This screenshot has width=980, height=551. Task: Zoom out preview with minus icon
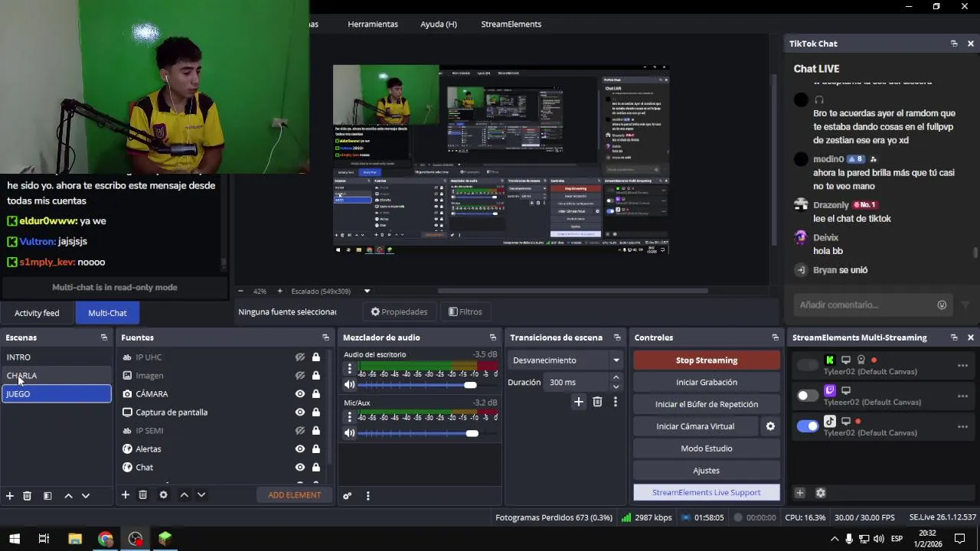click(x=241, y=291)
